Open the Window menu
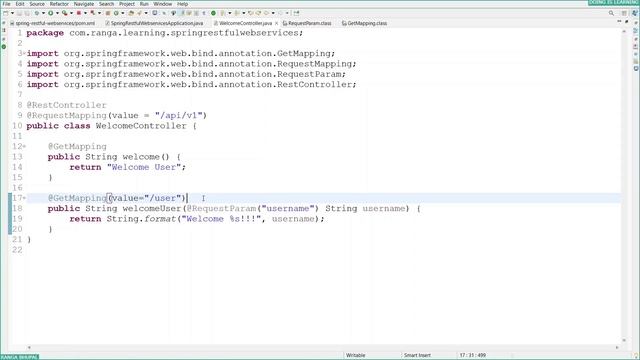This screenshot has width=640, height=360. (x=163, y=4)
